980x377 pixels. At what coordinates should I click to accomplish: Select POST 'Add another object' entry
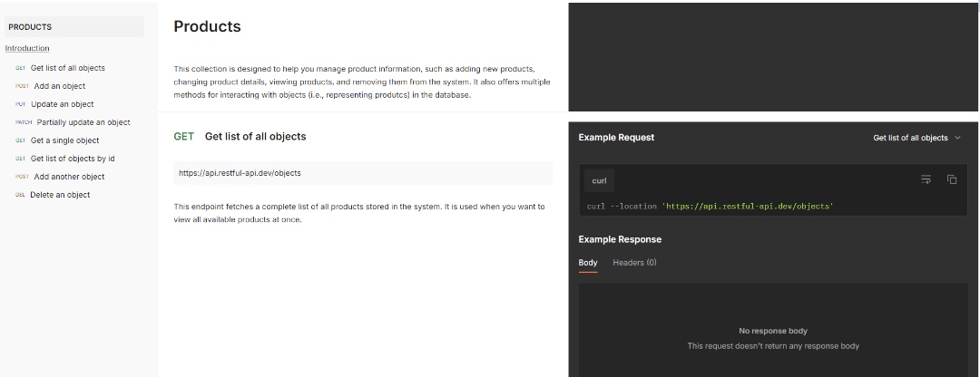[59, 177]
